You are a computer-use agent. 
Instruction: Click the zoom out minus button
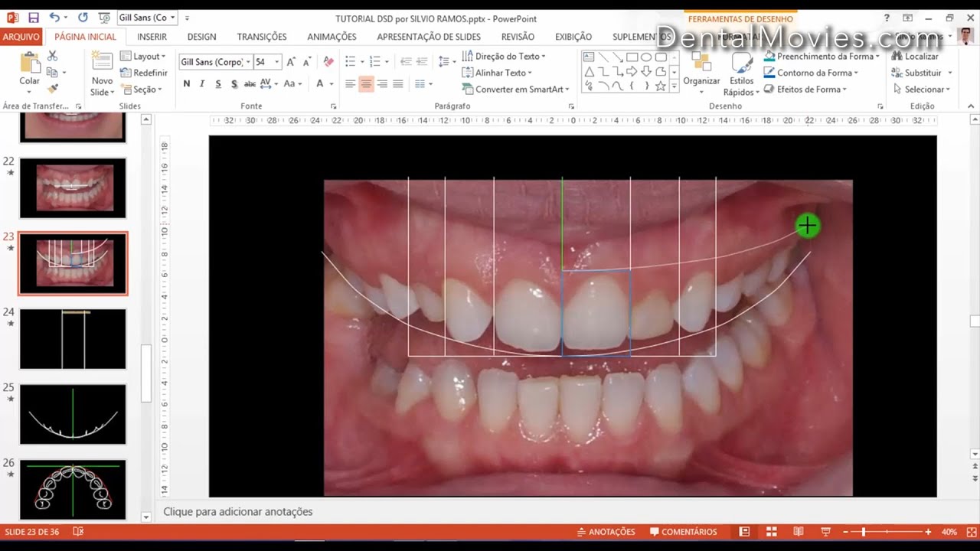pyautogui.click(x=846, y=532)
